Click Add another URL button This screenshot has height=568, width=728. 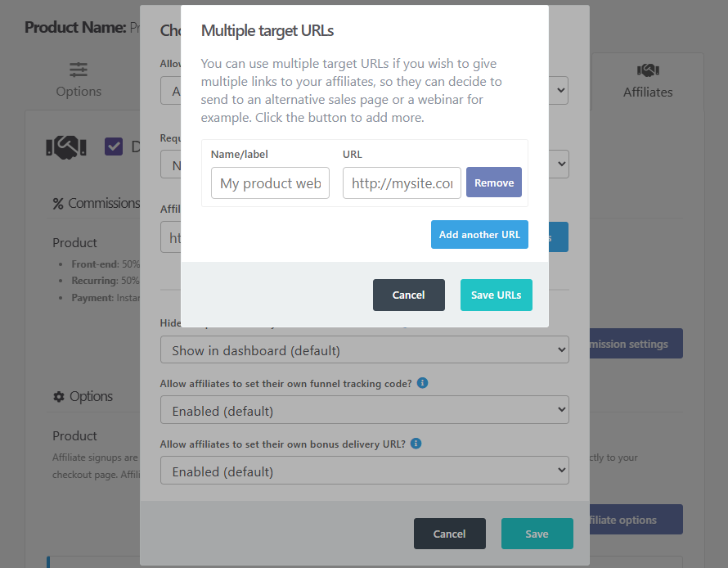479,234
